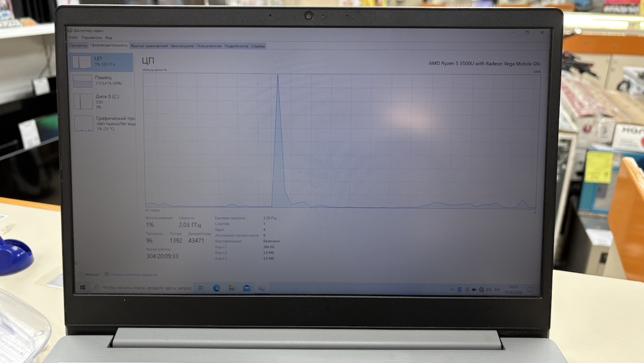This screenshot has height=363, width=644.
Task: Click the Bluetooth tray icon
Action: tap(460, 290)
